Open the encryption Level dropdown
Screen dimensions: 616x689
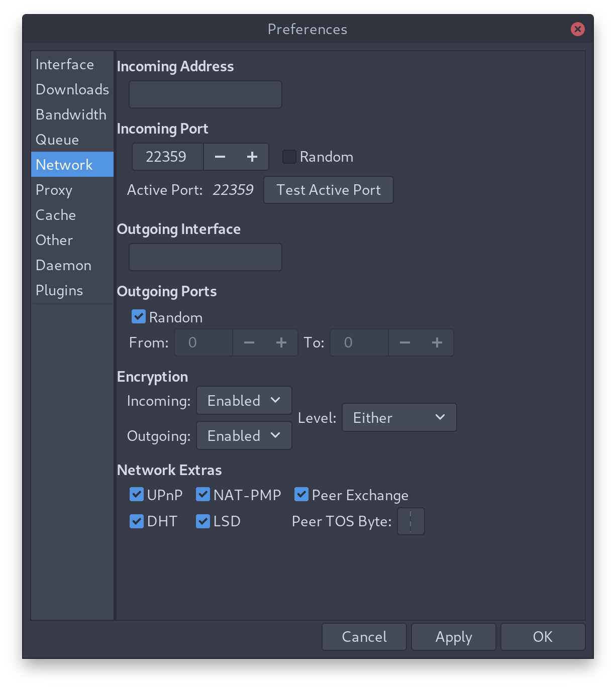[399, 417]
